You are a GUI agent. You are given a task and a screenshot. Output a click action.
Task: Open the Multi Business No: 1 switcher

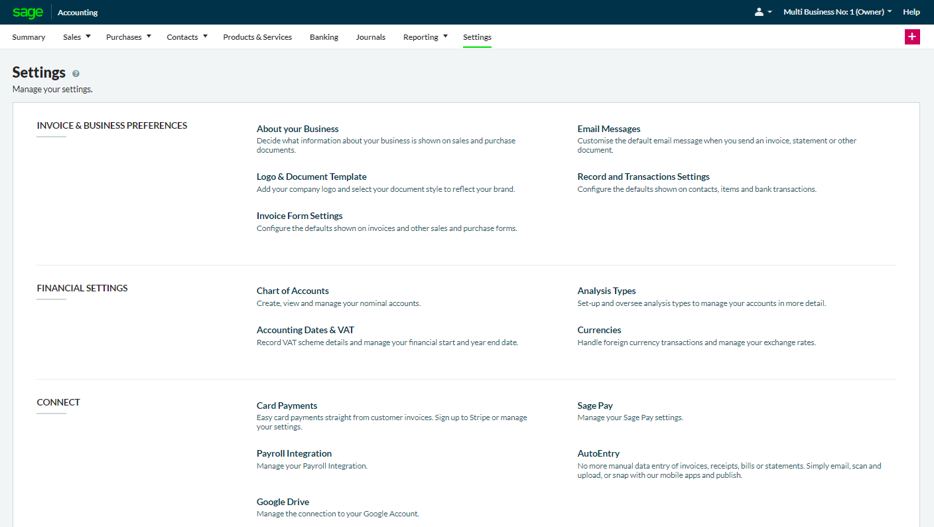[x=837, y=12]
